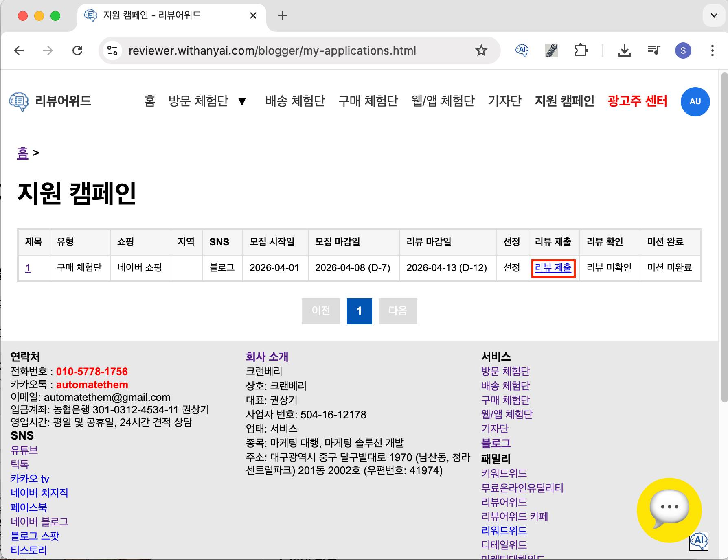This screenshot has height=560, width=728.
Task: Click the 다음 pagination button
Action: (397, 311)
